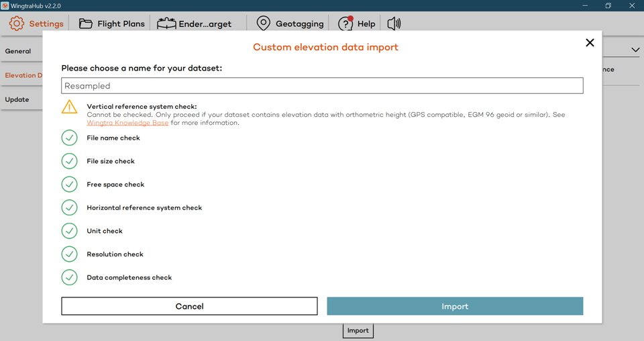Expand the dropdown chevron at top right
Image resolution: width=644 pixels, height=341 pixels.
pyautogui.click(x=635, y=50)
